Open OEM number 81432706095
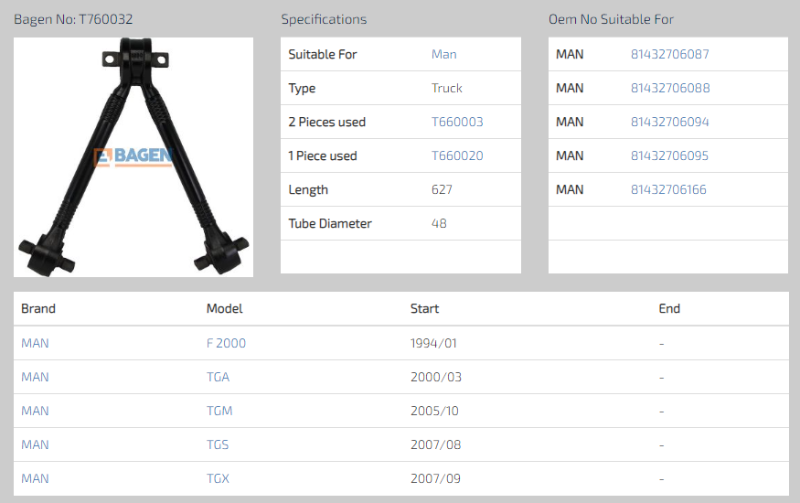The height and width of the screenshot is (503, 800). 670,156
